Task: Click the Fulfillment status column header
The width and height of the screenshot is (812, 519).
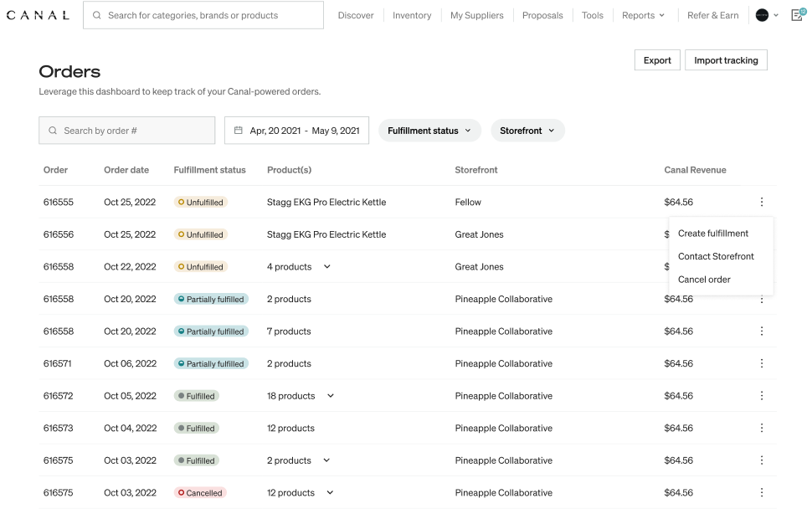Action: (x=210, y=170)
